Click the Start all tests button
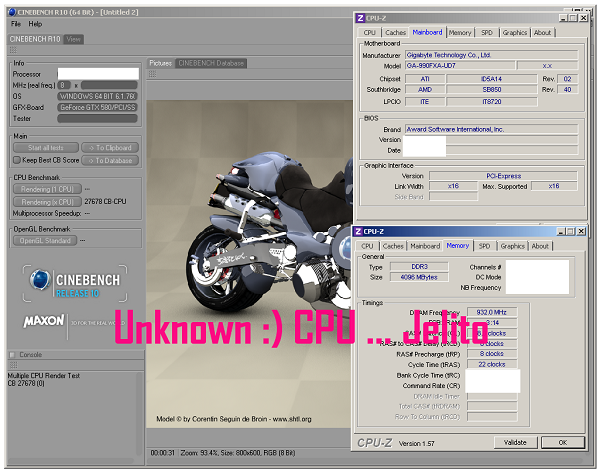The image size is (600, 474). pos(46,148)
